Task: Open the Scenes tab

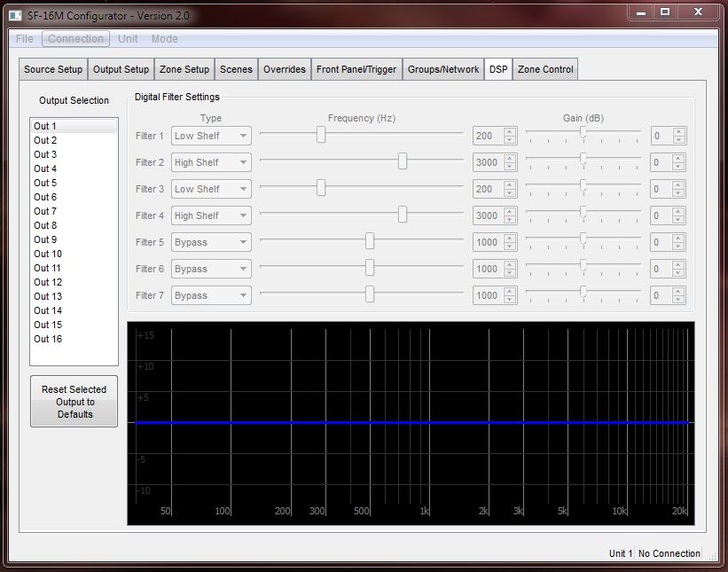Action: 236,69
